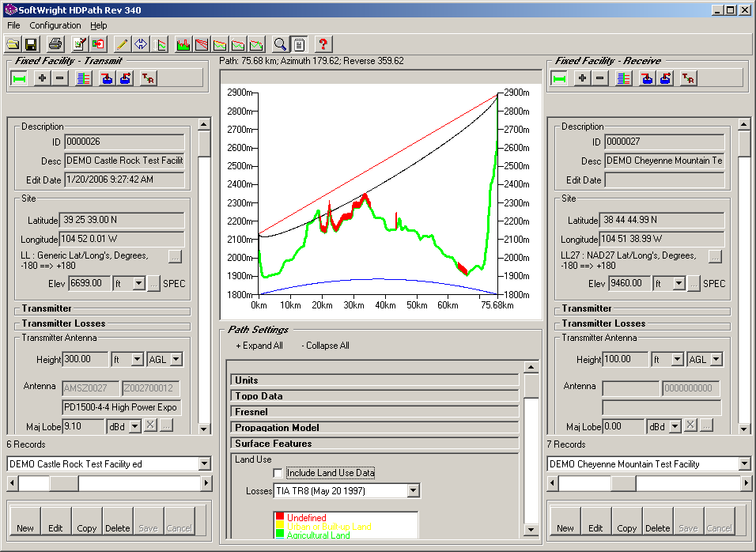The height and width of the screenshot is (552, 756).
Task: Expand the Propagation Model section
Action: click(375, 428)
